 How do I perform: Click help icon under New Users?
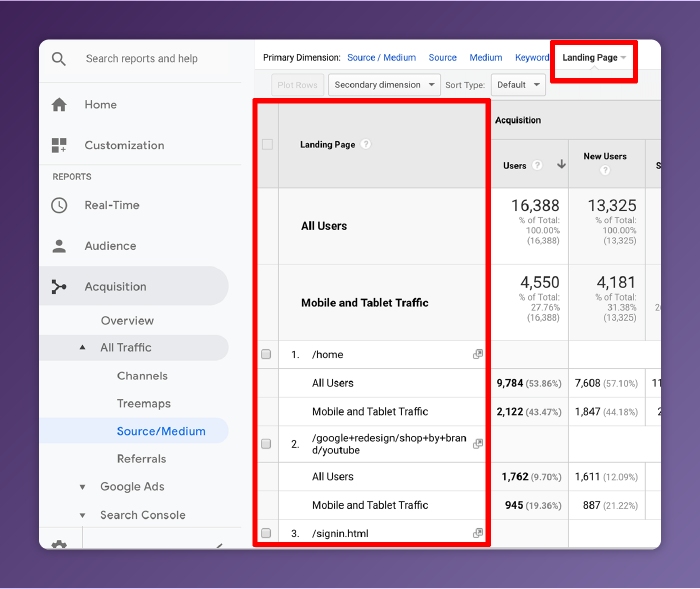pyautogui.click(x=605, y=170)
